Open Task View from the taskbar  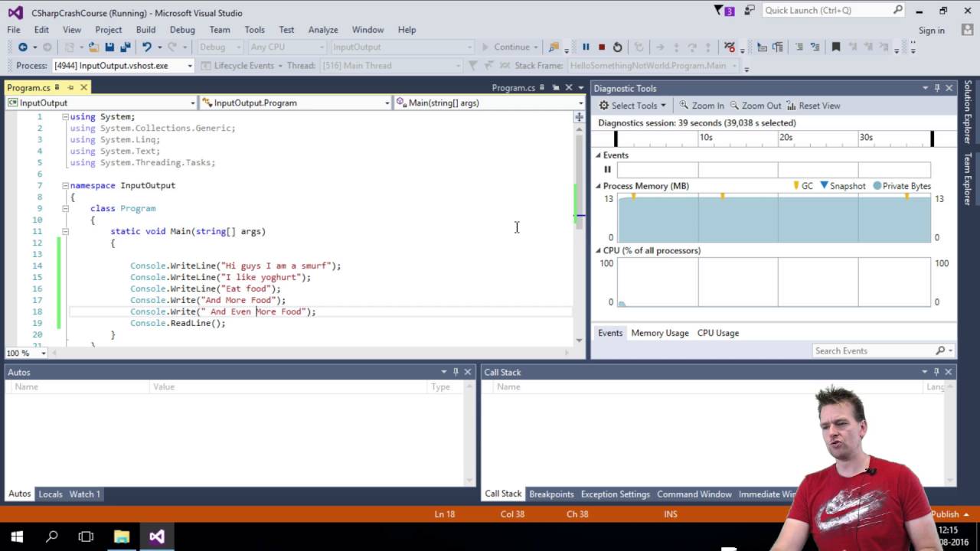(87, 536)
